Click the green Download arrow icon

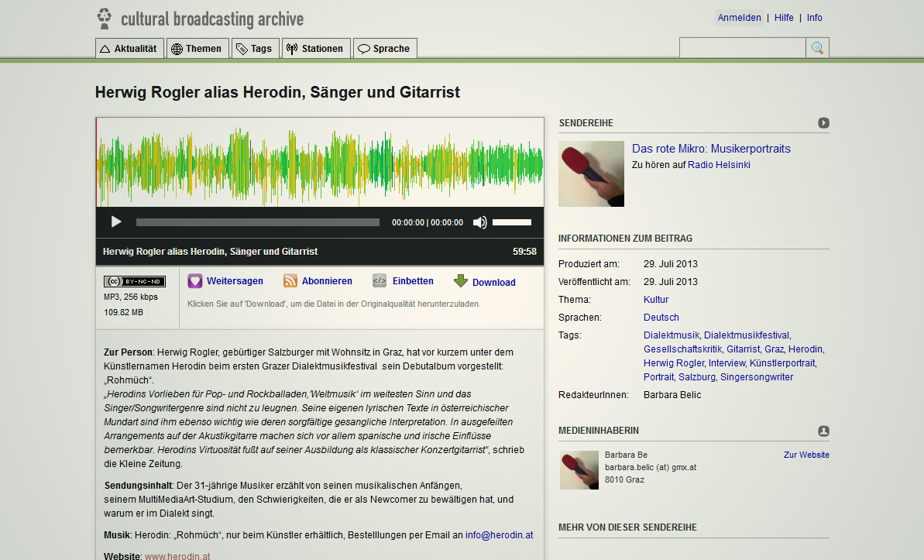pyautogui.click(x=461, y=281)
